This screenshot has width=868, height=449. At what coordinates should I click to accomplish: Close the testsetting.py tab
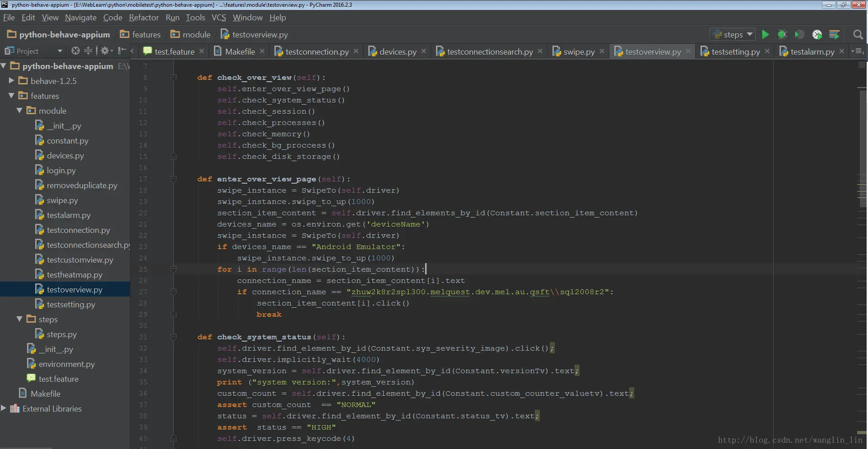pyautogui.click(x=767, y=51)
